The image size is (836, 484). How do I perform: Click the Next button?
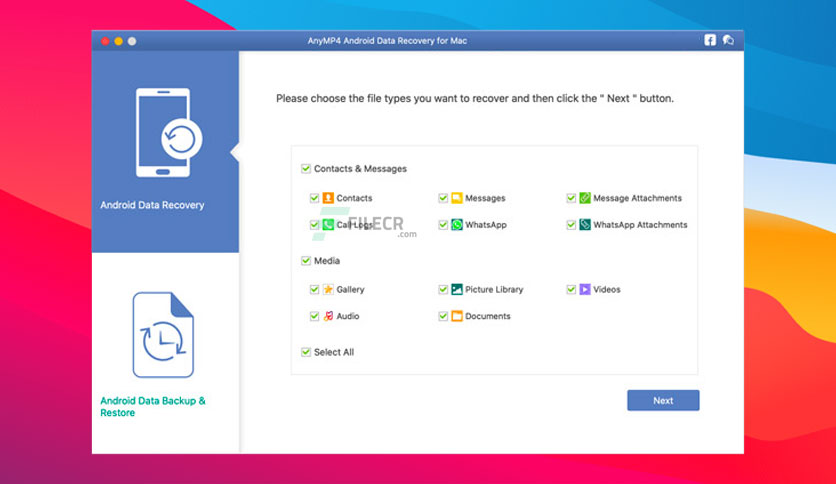pyautogui.click(x=663, y=400)
